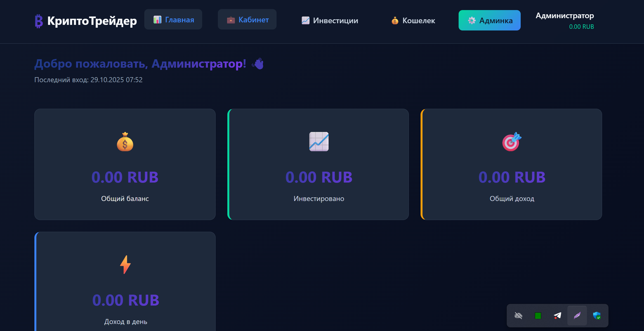Click the green square tray icon
This screenshot has width=644, height=331.
click(x=538, y=316)
